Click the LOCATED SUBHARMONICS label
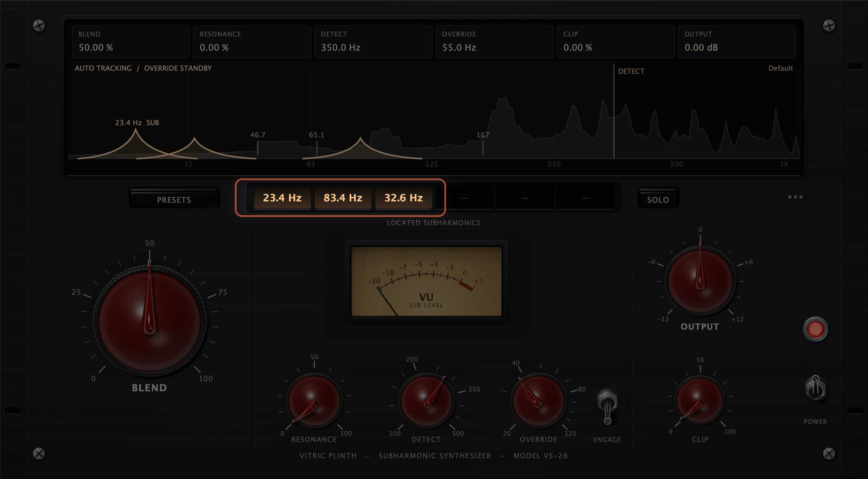 pyautogui.click(x=434, y=223)
